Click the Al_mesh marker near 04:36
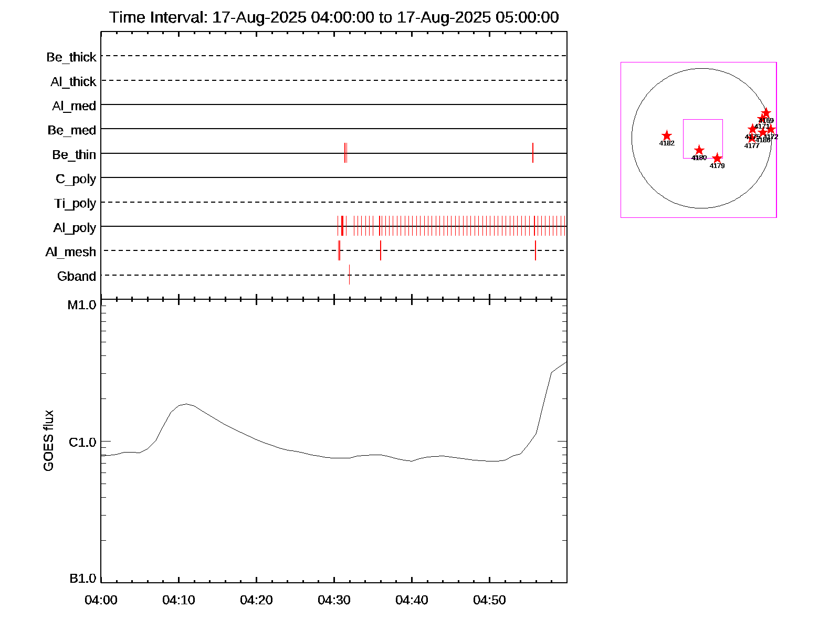 tap(381, 250)
